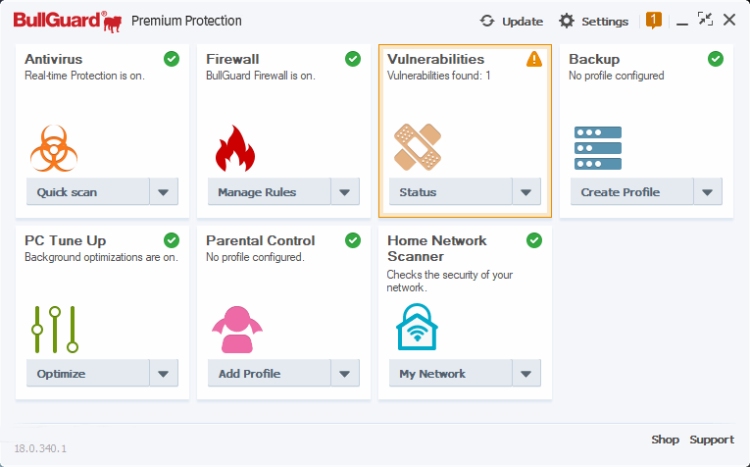Expand the Create Profile dropdown arrow
The image size is (750, 467).
(707, 192)
